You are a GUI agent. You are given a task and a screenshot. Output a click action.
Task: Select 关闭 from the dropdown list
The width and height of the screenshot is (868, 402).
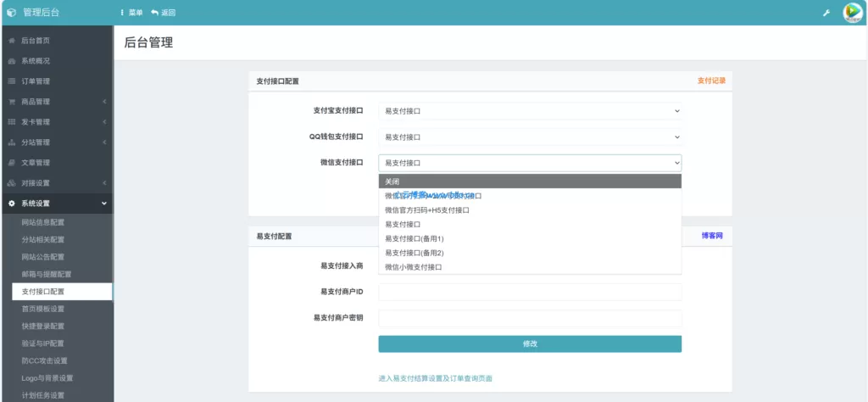pyautogui.click(x=530, y=181)
